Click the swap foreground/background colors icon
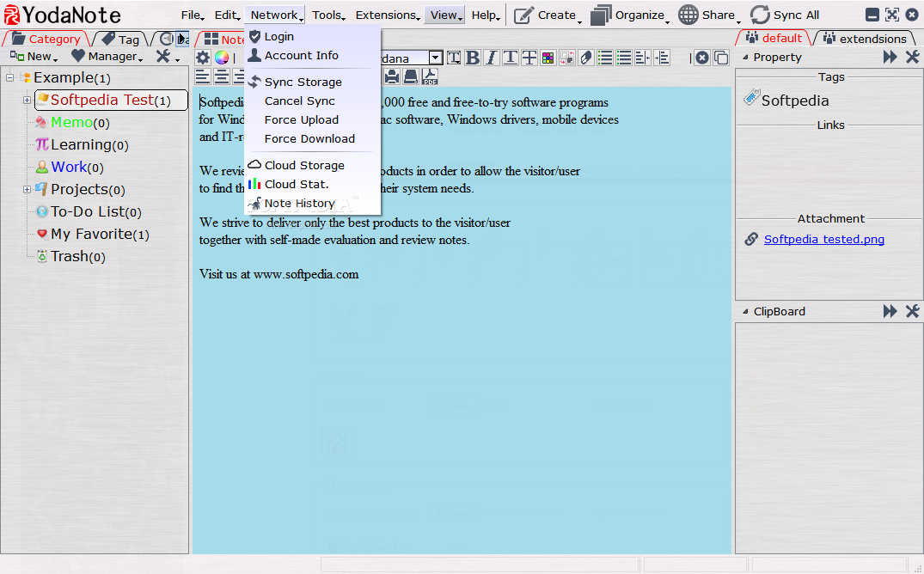Viewport: 924px width, 574px height. 567,58
